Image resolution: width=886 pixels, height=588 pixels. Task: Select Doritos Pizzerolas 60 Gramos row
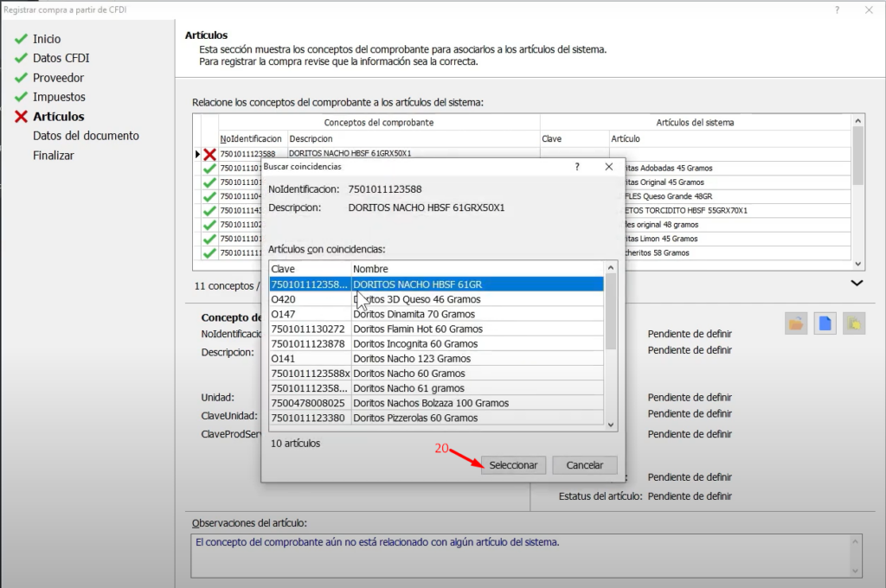click(415, 418)
